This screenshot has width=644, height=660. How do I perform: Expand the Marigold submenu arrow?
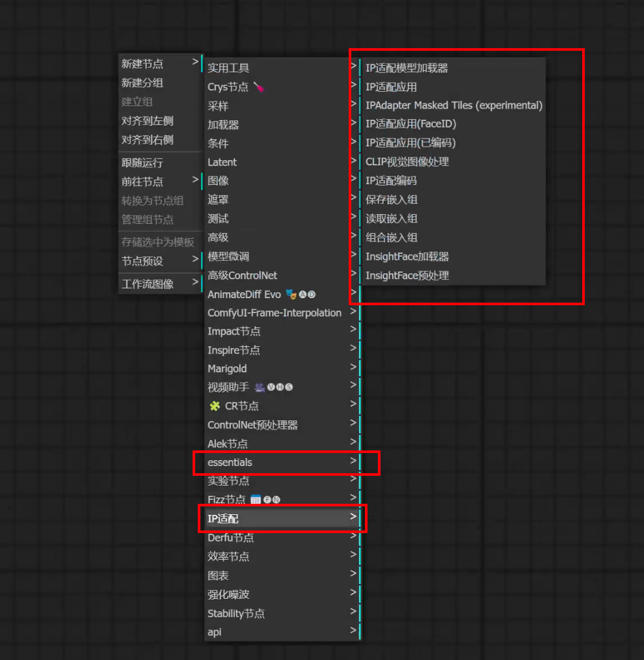[x=353, y=366]
